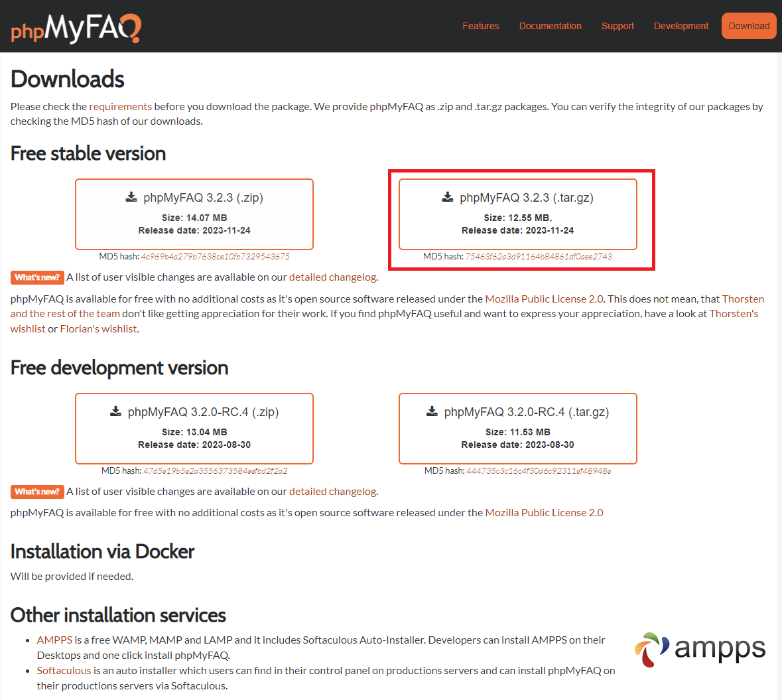Viewport: 782px width, 700px height.
Task: Click the 'Size: 14.07 MB' text
Action: click(194, 218)
